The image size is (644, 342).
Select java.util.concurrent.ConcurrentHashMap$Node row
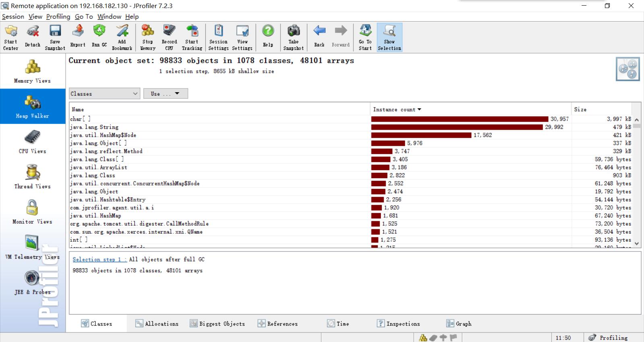(350, 183)
